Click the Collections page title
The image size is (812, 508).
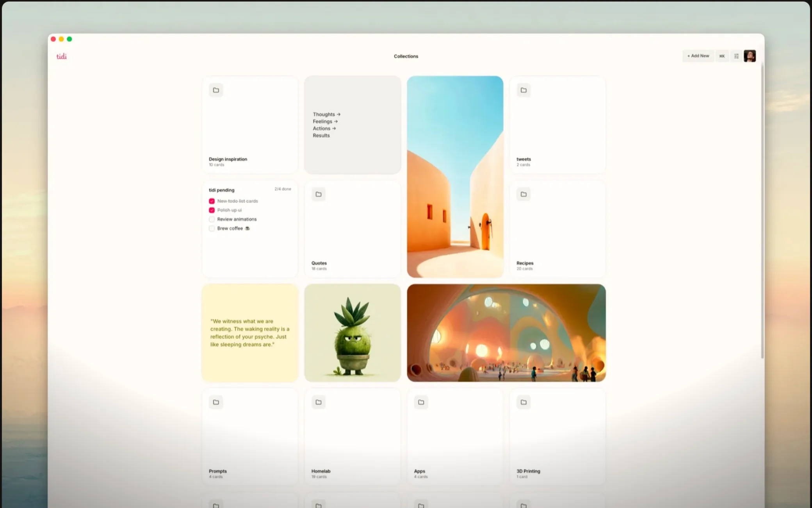(406, 56)
